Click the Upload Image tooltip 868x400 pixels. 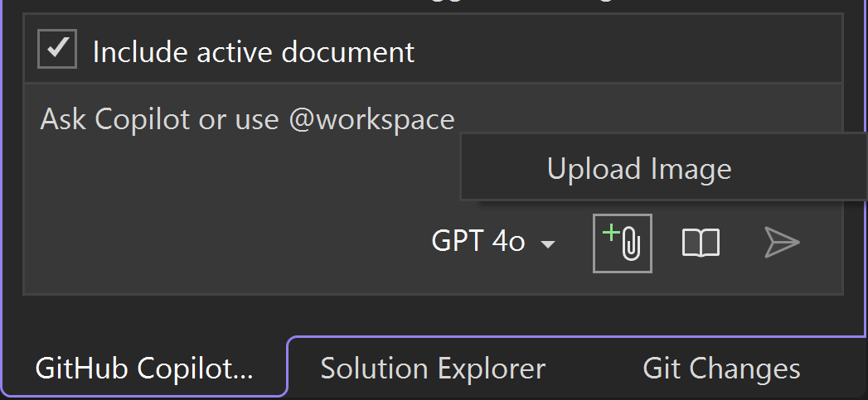click(x=639, y=169)
